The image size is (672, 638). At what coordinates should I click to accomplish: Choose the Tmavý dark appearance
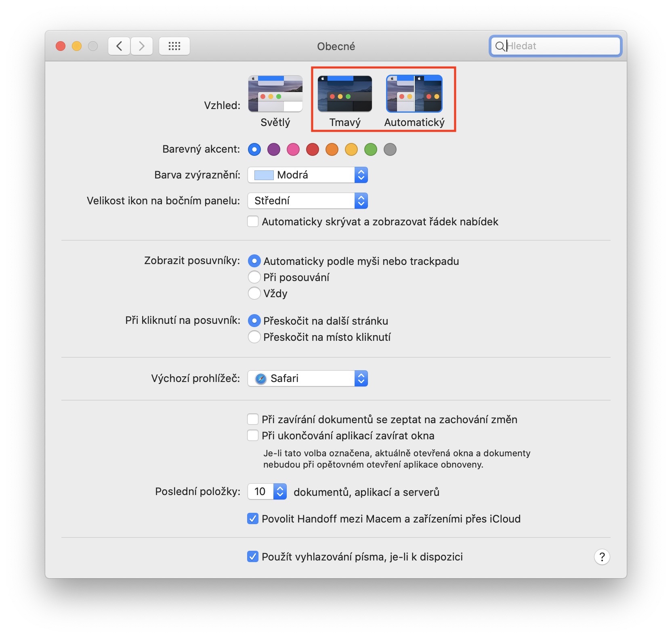[345, 94]
